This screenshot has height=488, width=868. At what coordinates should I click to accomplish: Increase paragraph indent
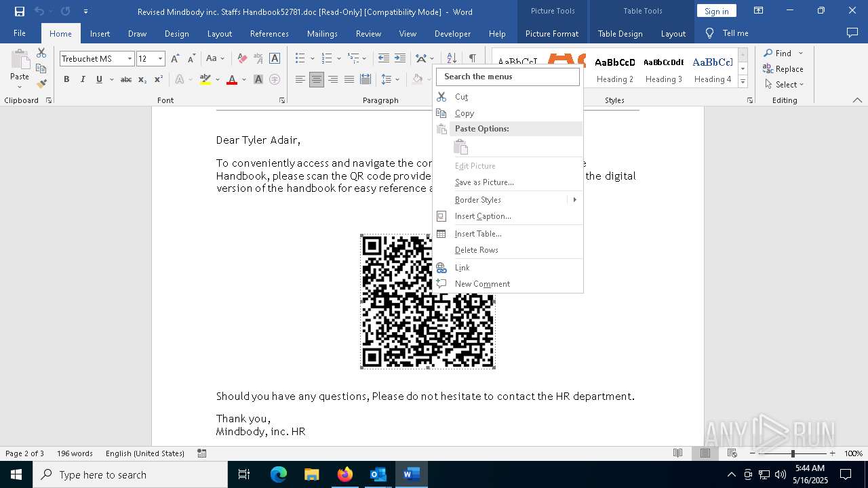coord(400,59)
